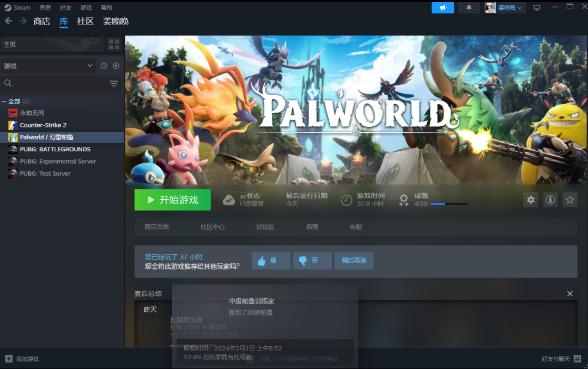588x369 pixels.
Task: Open game settings gear icon
Action: coord(531,200)
